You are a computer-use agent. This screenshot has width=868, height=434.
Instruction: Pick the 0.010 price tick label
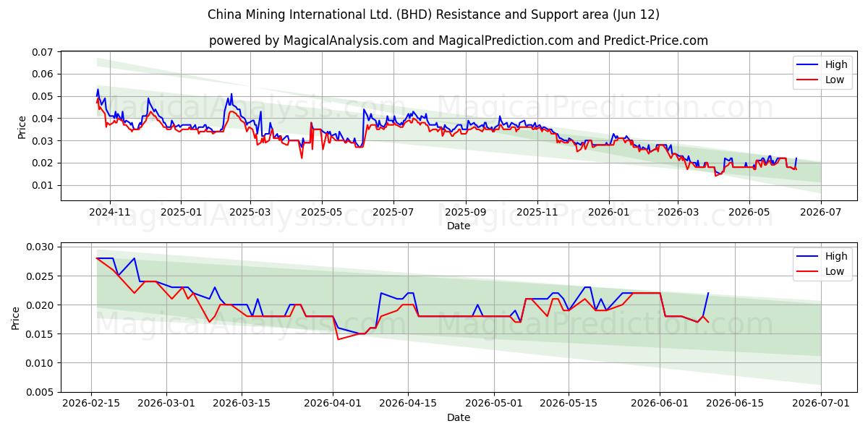click(x=40, y=363)
